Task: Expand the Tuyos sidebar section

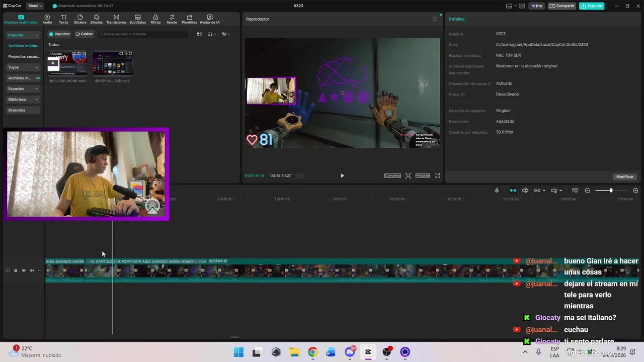Action: 23,67
